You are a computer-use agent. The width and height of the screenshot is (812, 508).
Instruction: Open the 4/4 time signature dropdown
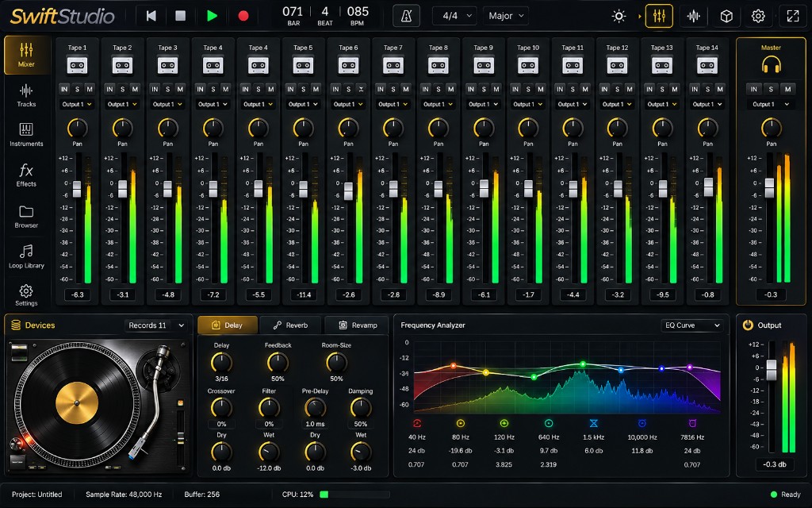[454, 16]
